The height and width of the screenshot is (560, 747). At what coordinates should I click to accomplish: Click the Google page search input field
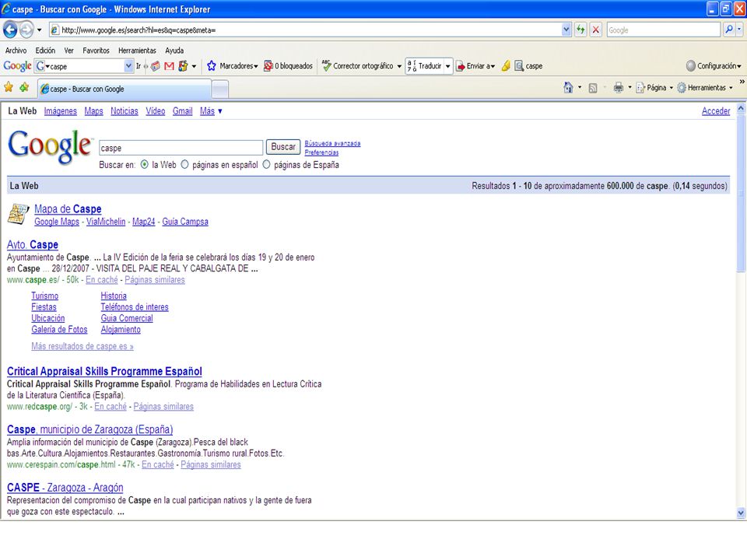coord(181,148)
